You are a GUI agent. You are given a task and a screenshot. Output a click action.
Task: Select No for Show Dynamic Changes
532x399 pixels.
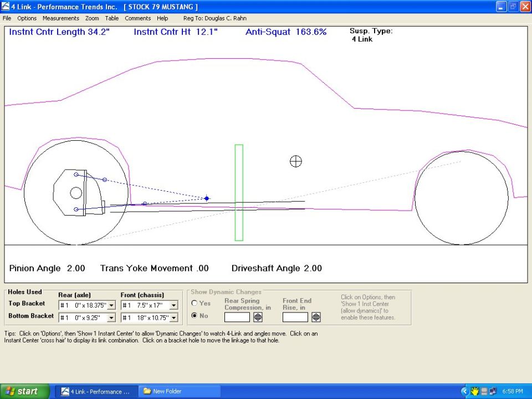[x=195, y=315]
